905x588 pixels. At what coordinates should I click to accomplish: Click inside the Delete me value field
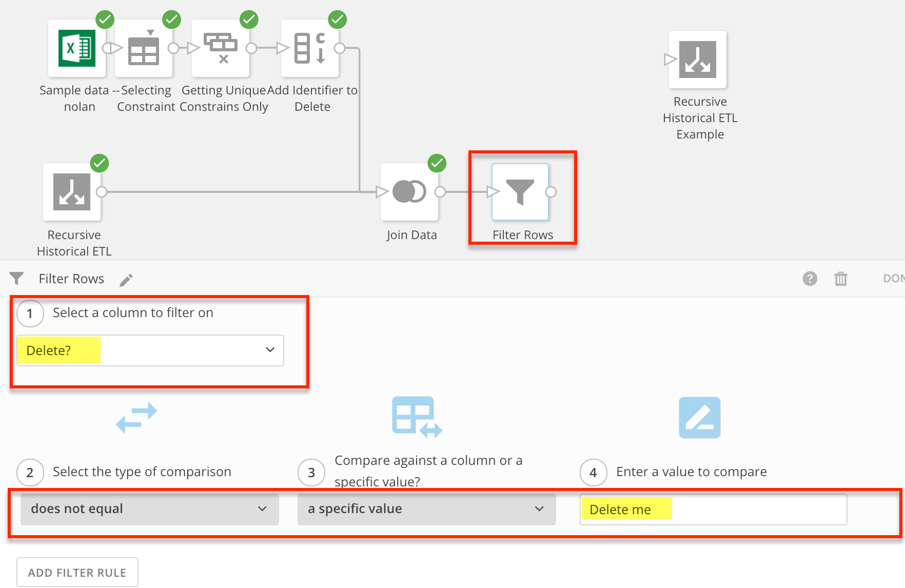713,509
